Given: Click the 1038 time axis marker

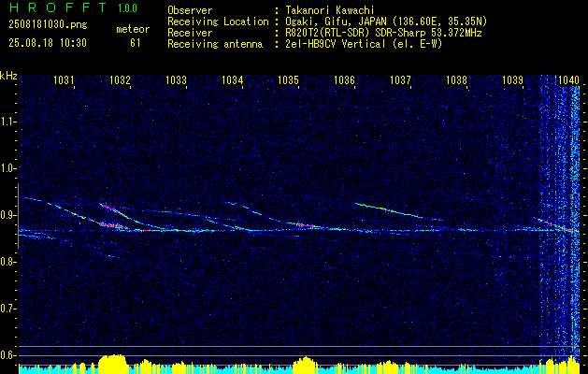Looking at the screenshot, I should (457, 79).
